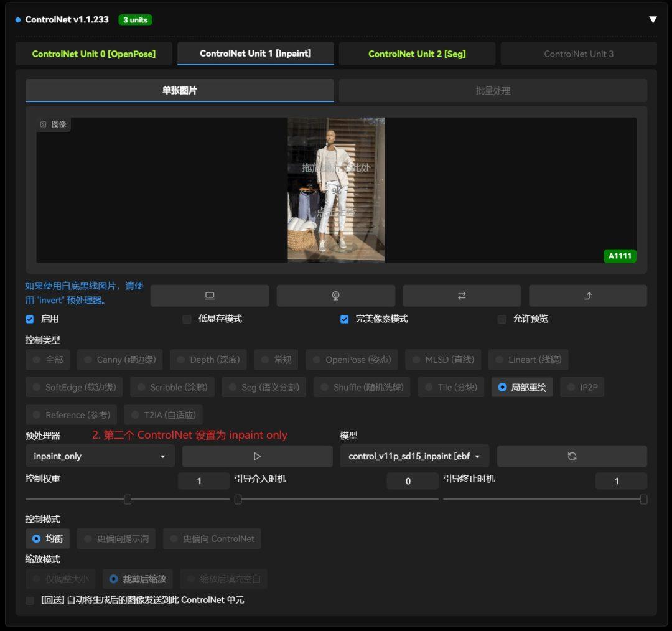Click the green A1111 badge
This screenshot has width=672, height=631.
click(620, 256)
